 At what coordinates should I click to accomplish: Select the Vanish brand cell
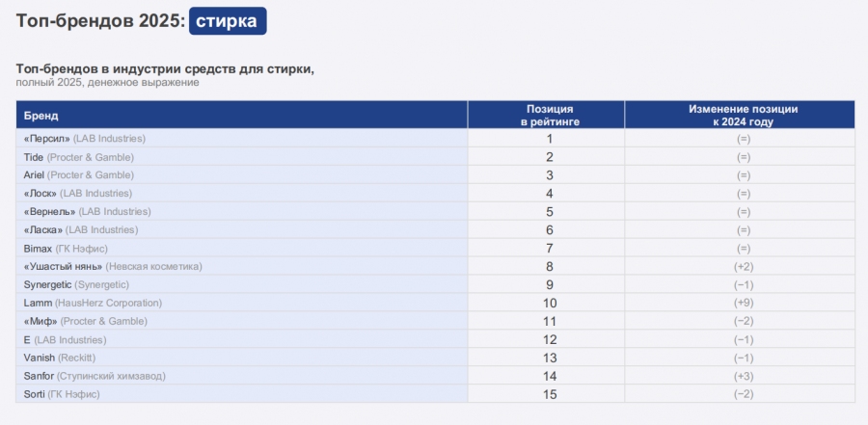pyautogui.click(x=60, y=358)
